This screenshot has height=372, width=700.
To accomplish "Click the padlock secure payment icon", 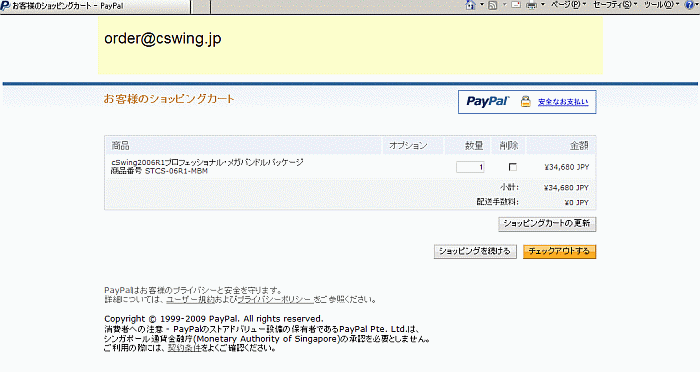I will click(526, 102).
